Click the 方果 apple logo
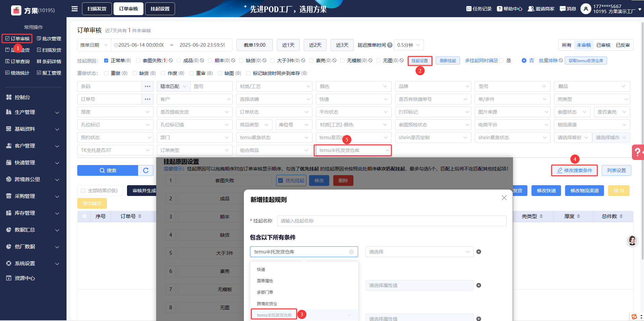Image resolution: width=644 pixels, height=321 pixels. 16,10
